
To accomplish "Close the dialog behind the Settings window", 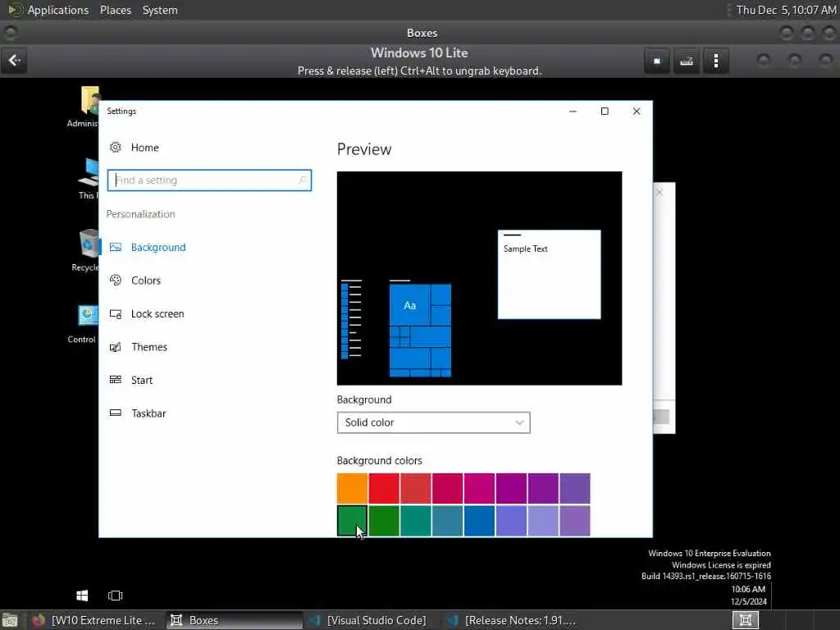I will pos(660,192).
